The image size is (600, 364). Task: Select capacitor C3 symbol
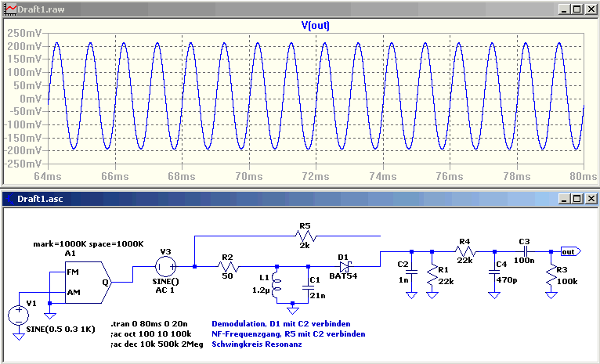(525, 251)
